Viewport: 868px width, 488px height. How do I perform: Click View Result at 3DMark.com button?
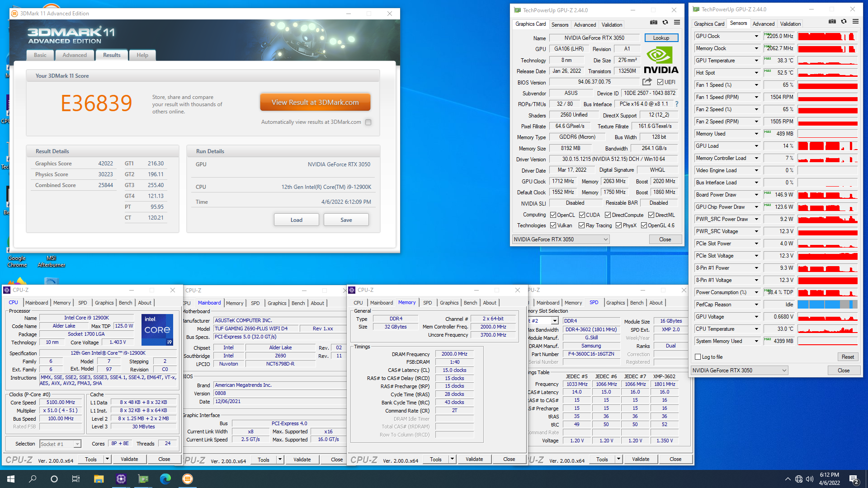(x=315, y=102)
